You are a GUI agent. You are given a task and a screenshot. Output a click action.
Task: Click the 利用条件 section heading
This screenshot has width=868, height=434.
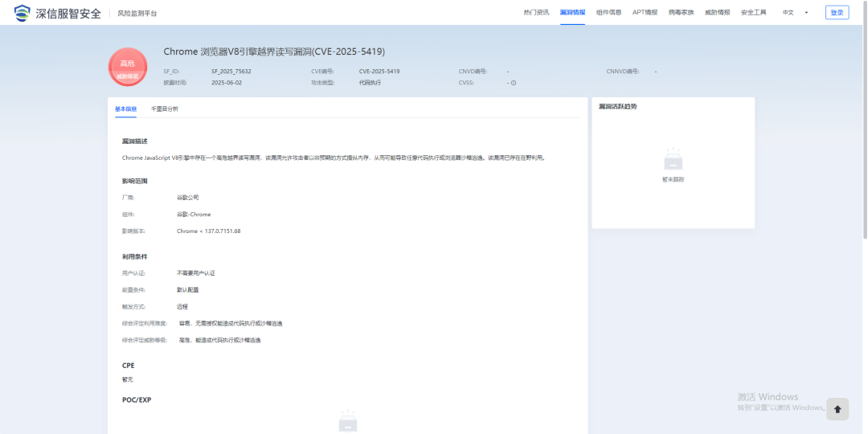click(x=134, y=257)
